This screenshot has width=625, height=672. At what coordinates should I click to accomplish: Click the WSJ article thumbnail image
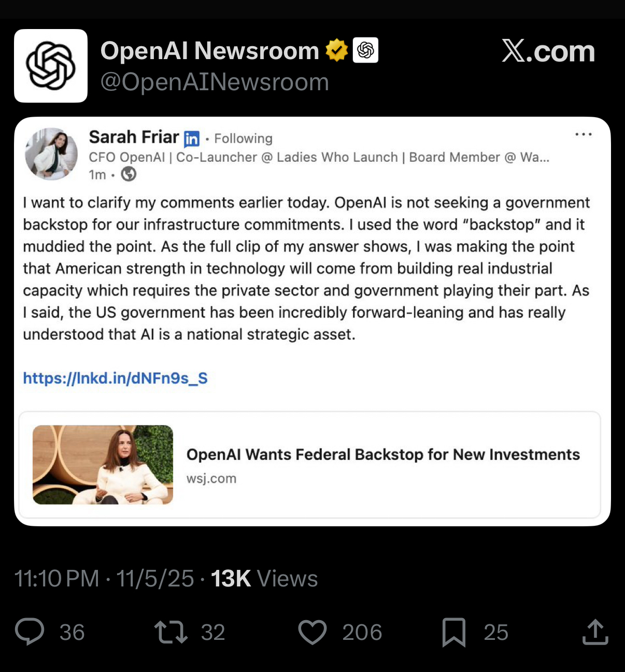pyautogui.click(x=103, y=465)
